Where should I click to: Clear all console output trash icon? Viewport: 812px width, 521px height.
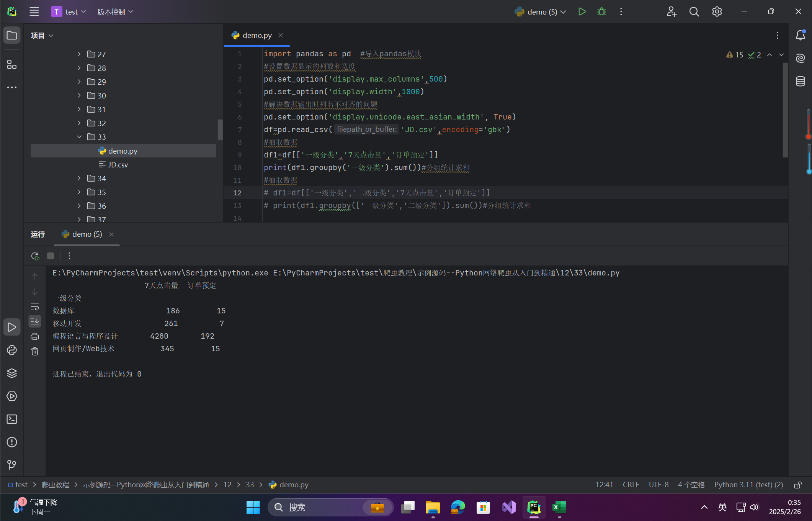click(x=35, y=351)
